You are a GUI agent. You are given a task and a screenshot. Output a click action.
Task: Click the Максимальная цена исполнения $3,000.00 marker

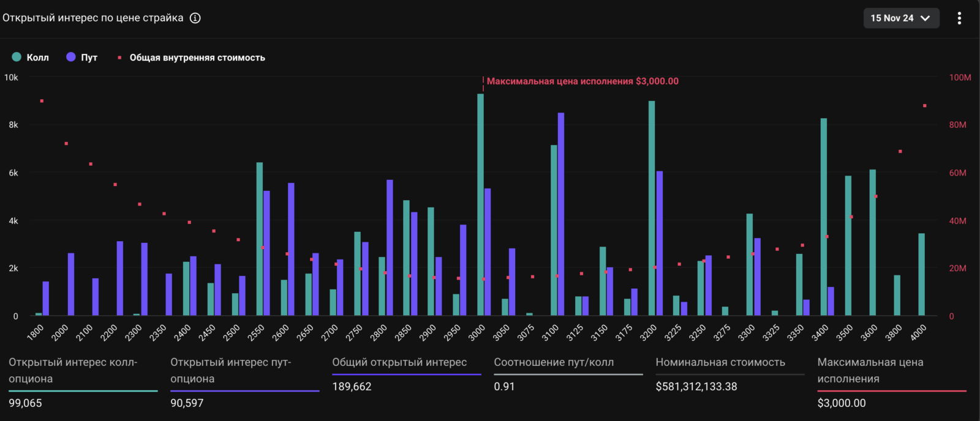pyautogui.click(x=582, y=81)
